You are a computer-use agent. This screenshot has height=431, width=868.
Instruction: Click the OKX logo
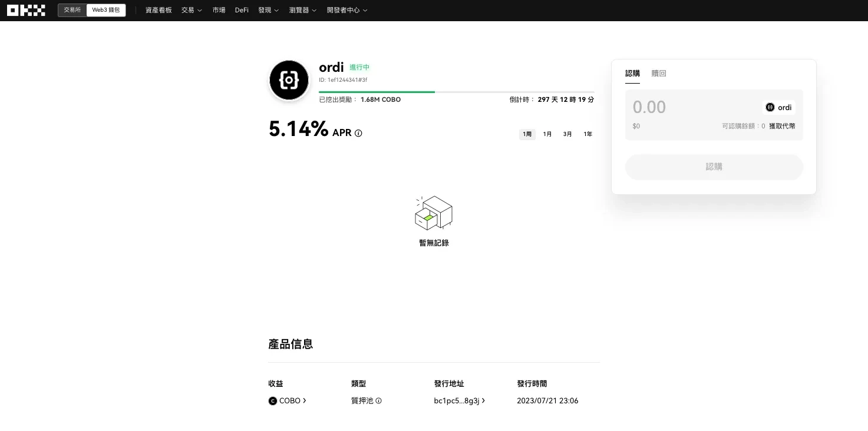pyautogui.click(x=26, y=9)
